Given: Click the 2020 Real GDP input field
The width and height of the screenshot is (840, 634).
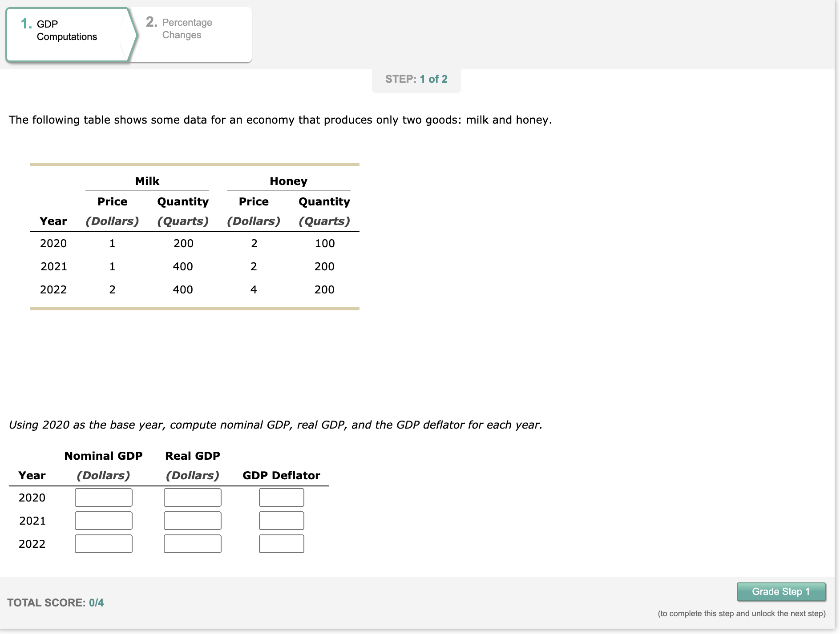Looking at the screenshot, I should [x=192, y=498].
